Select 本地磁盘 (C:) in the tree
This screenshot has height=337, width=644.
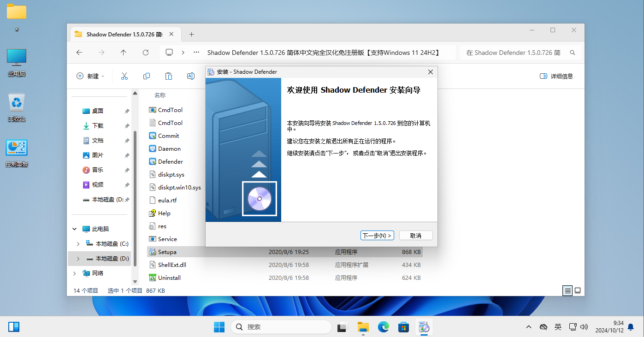[x=107, y=244]
